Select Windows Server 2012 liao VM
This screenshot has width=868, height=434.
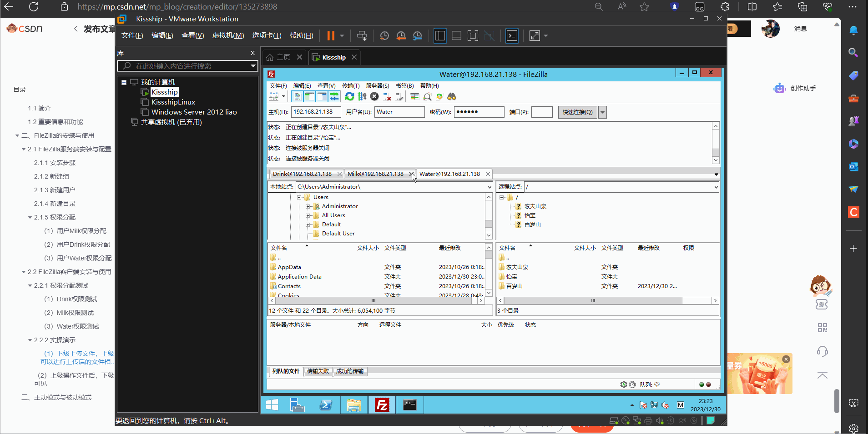click(194, 112)
